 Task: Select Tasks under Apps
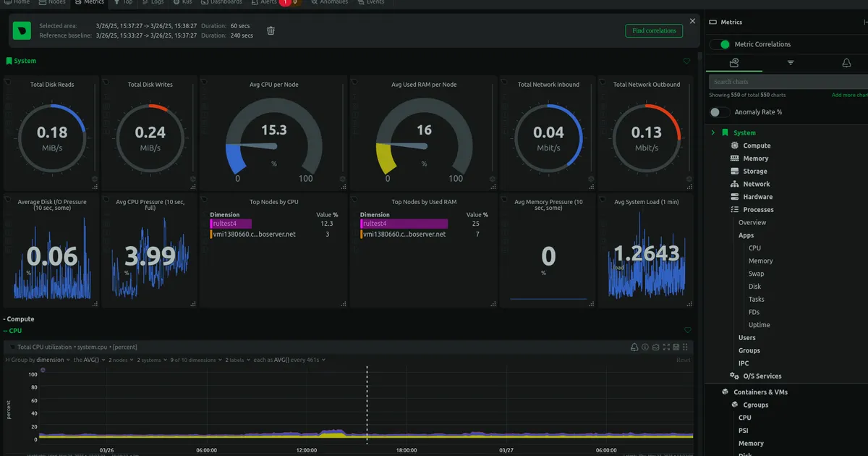click(x=756, y=299)
